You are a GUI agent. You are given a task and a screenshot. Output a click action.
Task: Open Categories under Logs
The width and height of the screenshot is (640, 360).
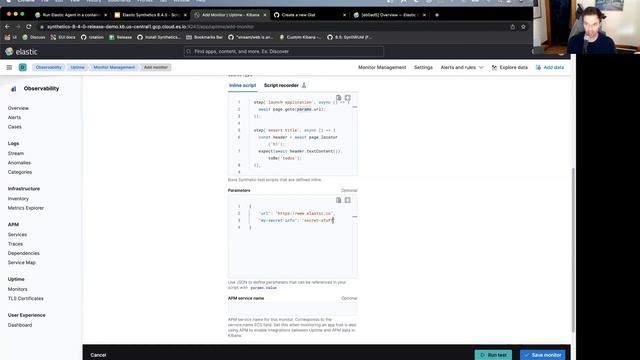20,172
